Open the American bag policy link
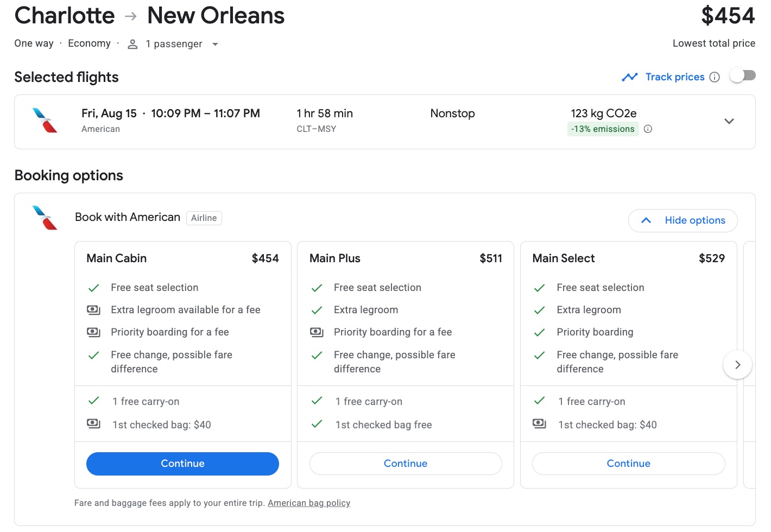Screen dimensions: 771x532 click(309, 503)
